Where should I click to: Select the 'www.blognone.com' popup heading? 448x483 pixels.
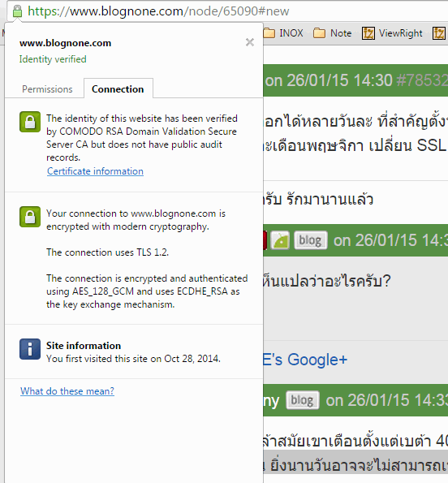65,43
